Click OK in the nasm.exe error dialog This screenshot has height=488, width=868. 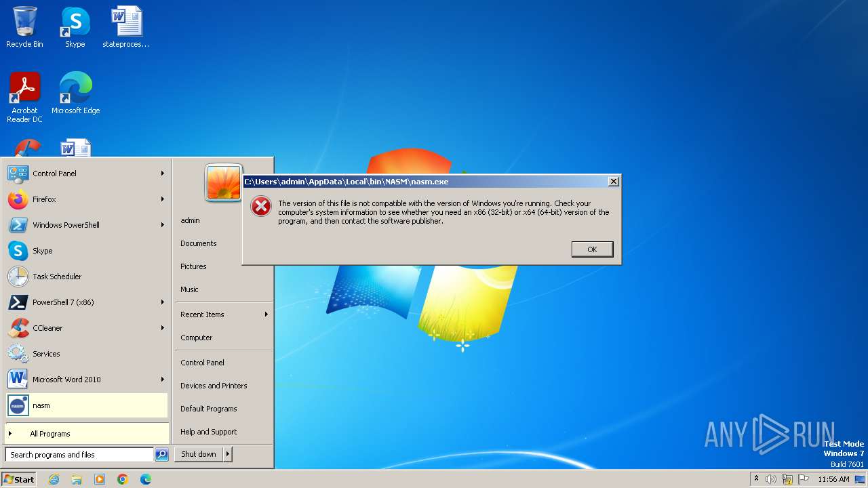[x=592, y=249]
